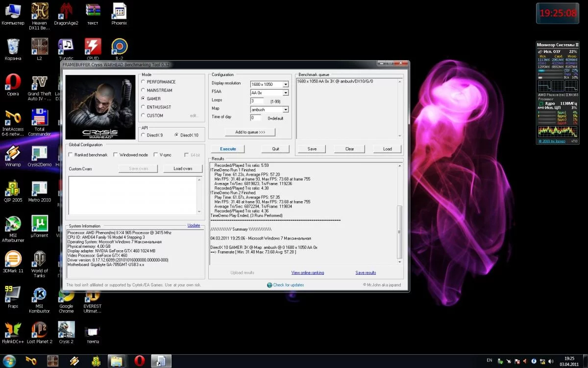The height and width of the screenshot is (368, 588).
Task: Open the µTorrent desktop icon
Action: tap(39, 224)
